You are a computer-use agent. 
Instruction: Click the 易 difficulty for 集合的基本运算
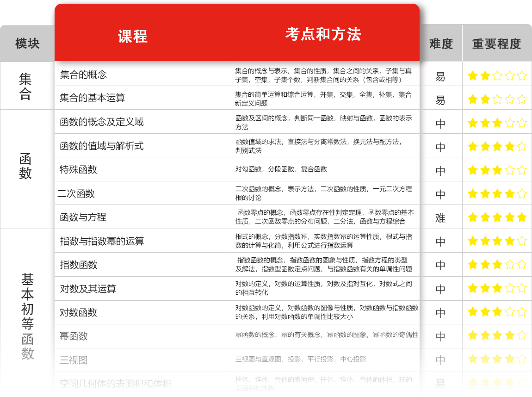pyautogui.click(x=440, y=100)
